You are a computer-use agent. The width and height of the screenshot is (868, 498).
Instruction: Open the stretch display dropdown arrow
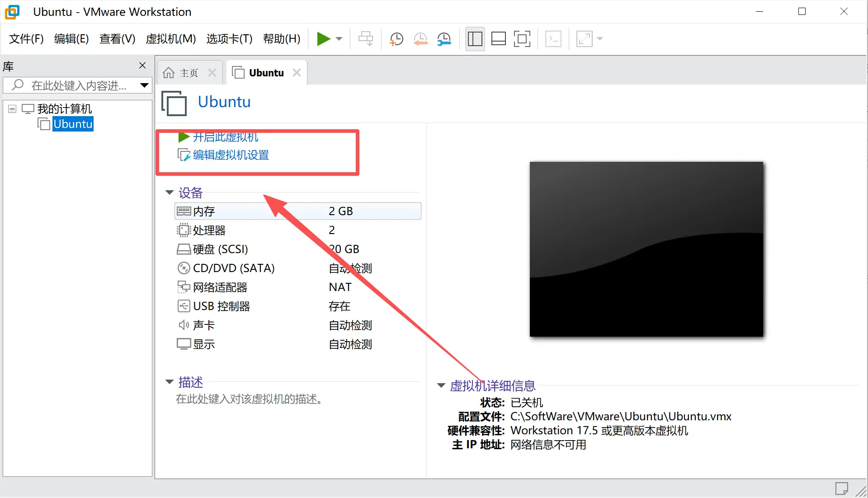pyautogui.click(x=600, y=39)
